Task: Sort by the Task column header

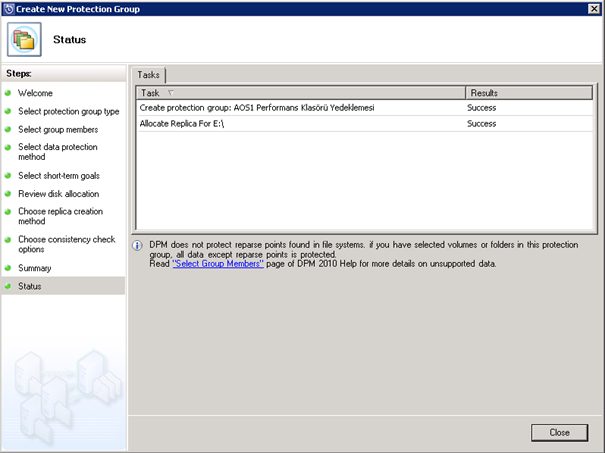Action: pyautogui.click(x=301, y=93)
